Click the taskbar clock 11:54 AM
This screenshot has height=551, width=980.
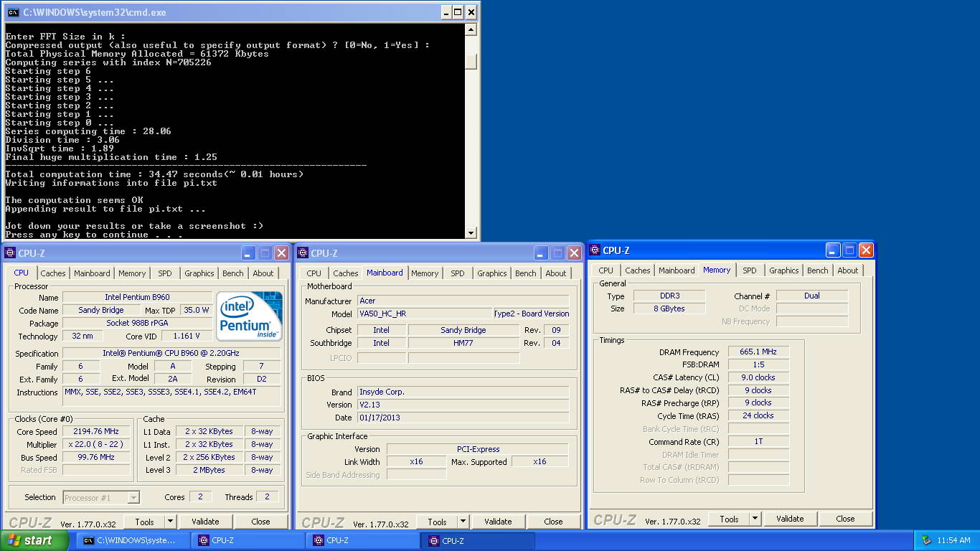pyautogui.click(x=953, y=540)
